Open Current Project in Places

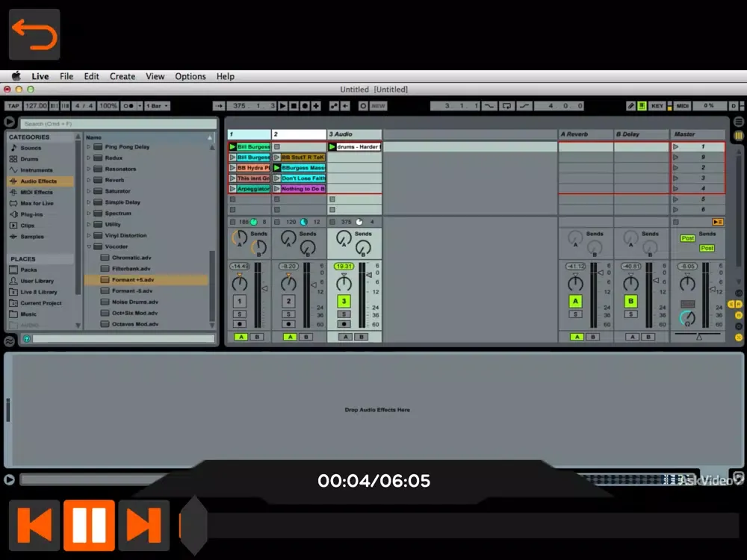coord(41,303)
